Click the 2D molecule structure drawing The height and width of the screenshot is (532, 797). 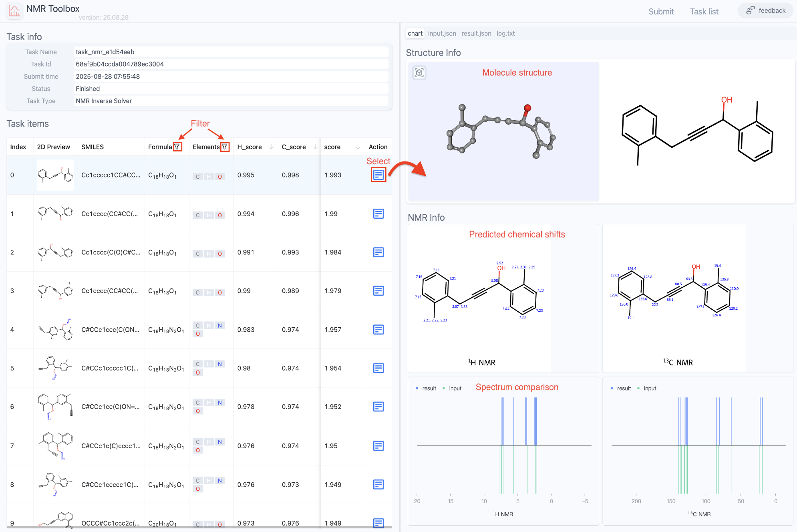coord(697,131)
